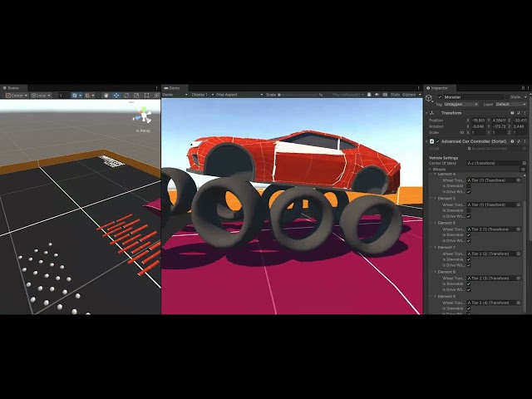Enable Is Steerable for Element 5
The width and height of the screenshot is (532, 399).
[x=469, y=210]
